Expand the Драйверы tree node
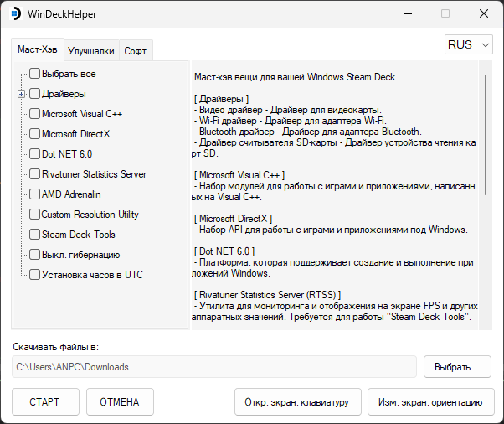Image resolution: width=504 pixels, height=424 pixels. pos(21,94)
